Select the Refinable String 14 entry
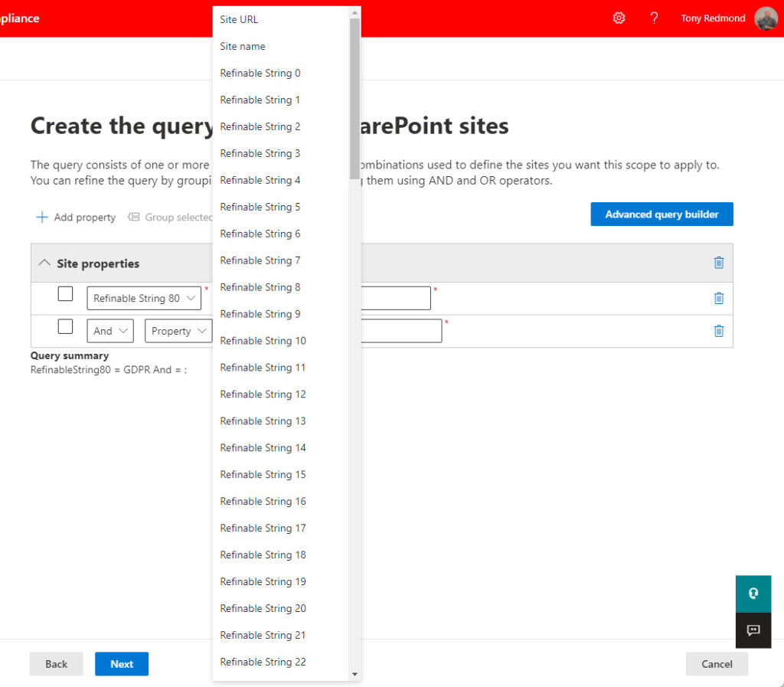Image resolution: width=784 pixels, height=687 pixels. pyautogui.click(x=280, y=447)
